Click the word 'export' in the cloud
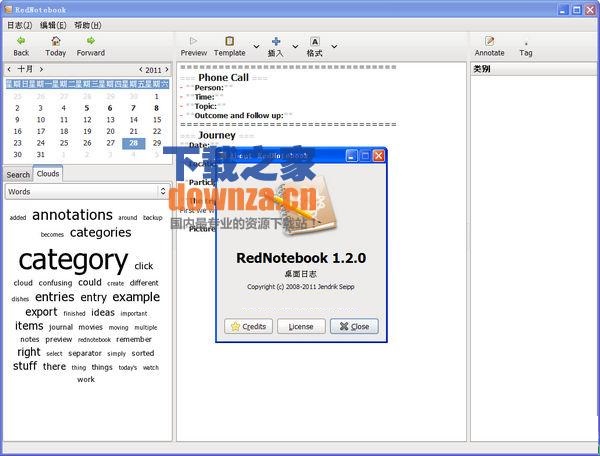600x456 pixels. [x=41, y=313]
